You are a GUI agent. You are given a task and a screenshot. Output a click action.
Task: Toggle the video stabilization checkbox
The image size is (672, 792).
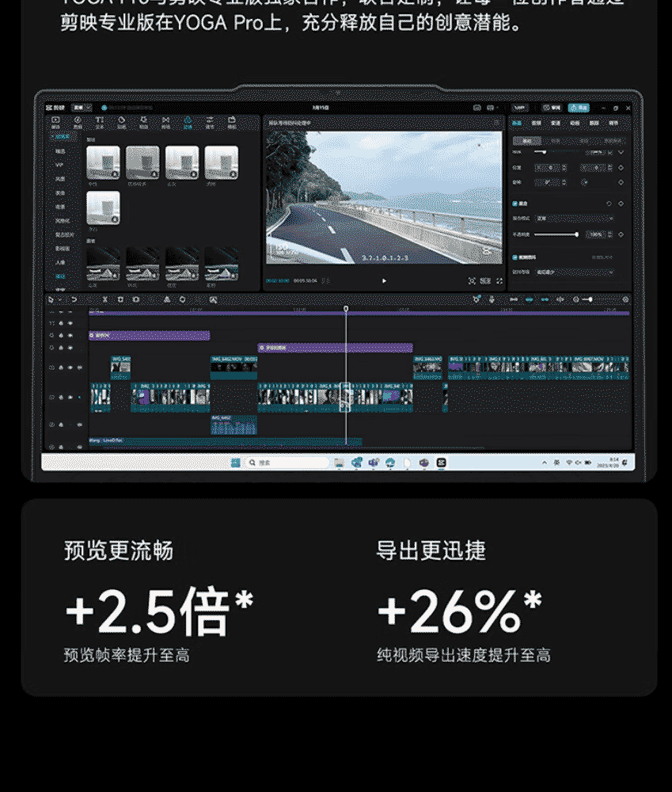click(515, 257)
